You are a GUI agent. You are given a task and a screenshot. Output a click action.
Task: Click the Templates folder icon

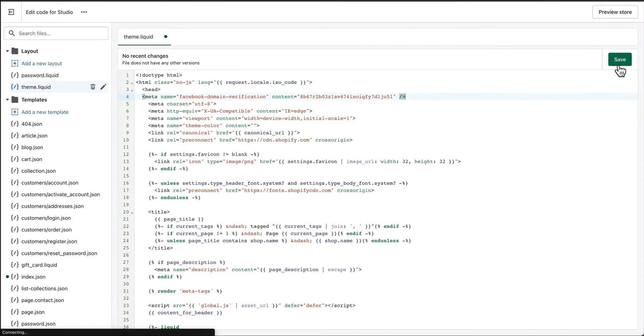(x=15, y=99)
